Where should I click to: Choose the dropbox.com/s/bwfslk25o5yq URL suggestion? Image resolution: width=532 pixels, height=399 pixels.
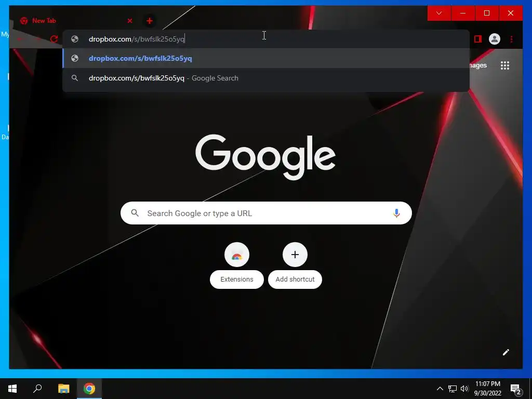click(266, 58)
